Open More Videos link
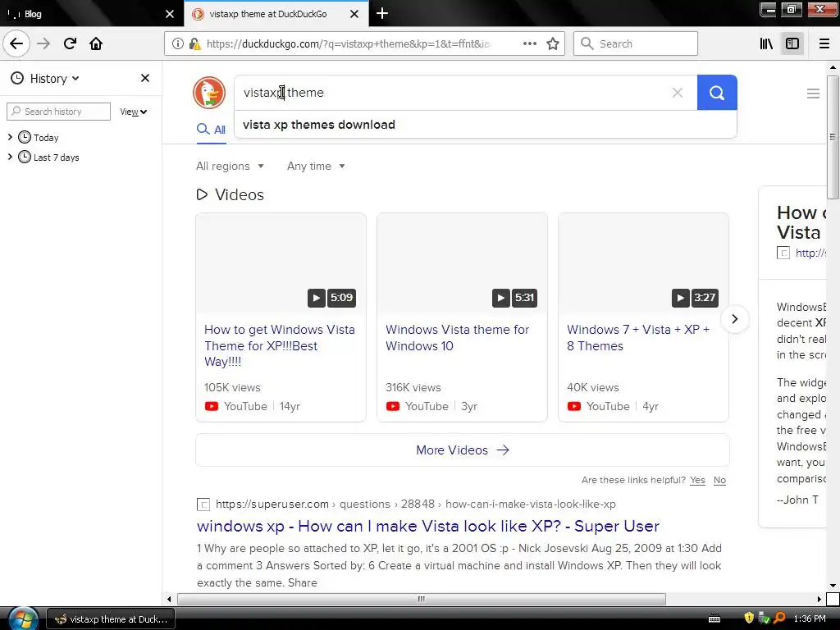This screenshot has width=840, height=630. coord(463,450)
